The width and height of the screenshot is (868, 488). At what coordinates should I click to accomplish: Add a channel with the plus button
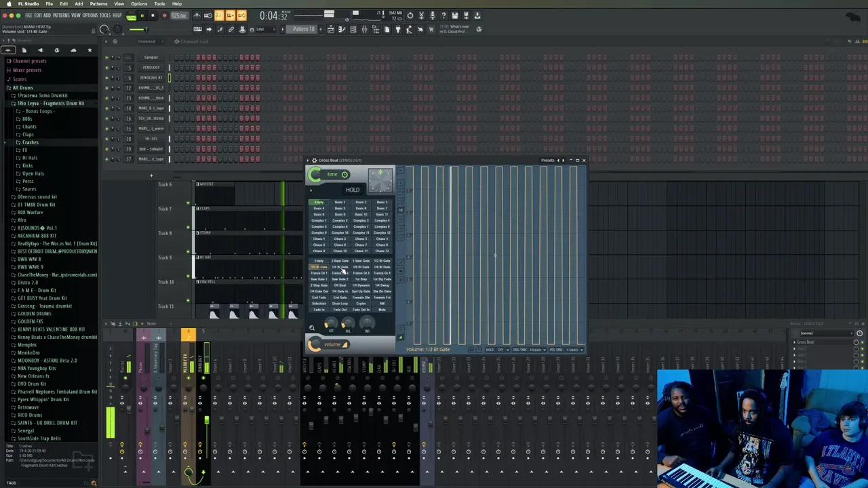click(151, 176)
